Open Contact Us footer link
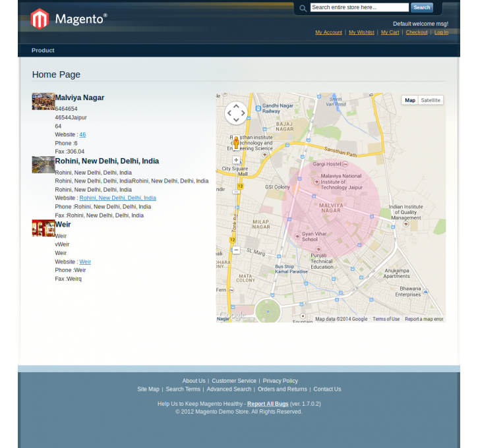The width and height of the screenshot is (478, 448). (327, 389)
